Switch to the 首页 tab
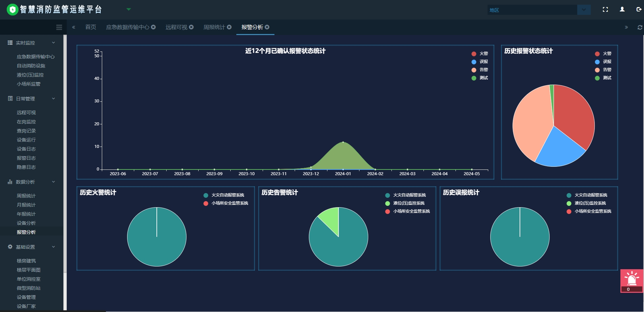This screenshot has width=644, height=312. point(91,27)
